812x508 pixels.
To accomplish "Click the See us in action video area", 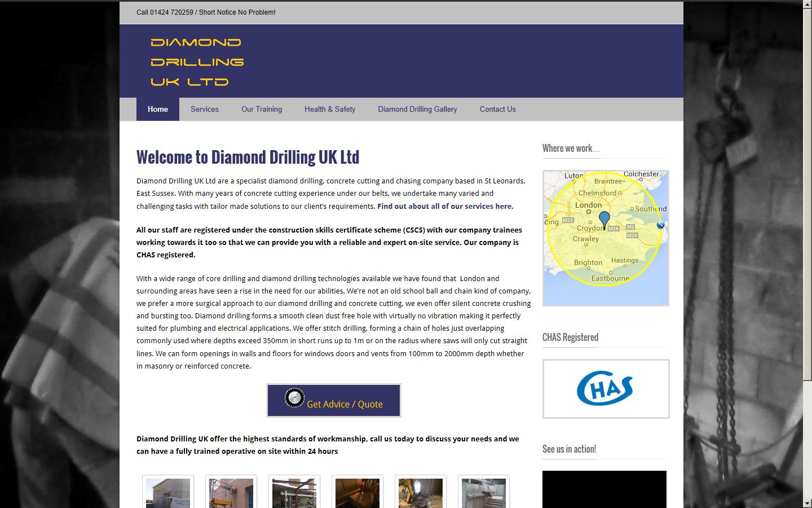I will (x=604, y=489).
